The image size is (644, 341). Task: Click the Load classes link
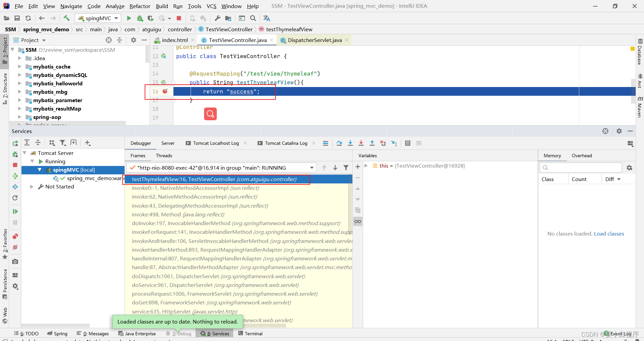click(609, 233)
